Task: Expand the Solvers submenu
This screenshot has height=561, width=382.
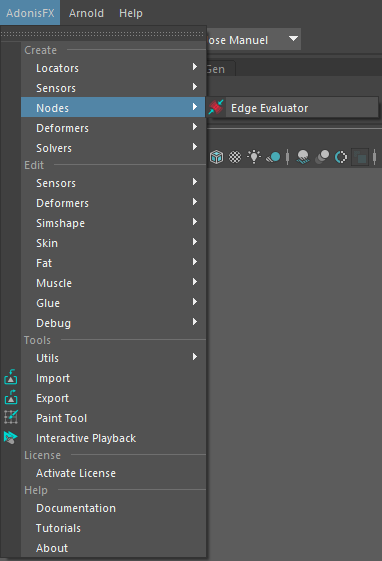Action: click(113, 148)
